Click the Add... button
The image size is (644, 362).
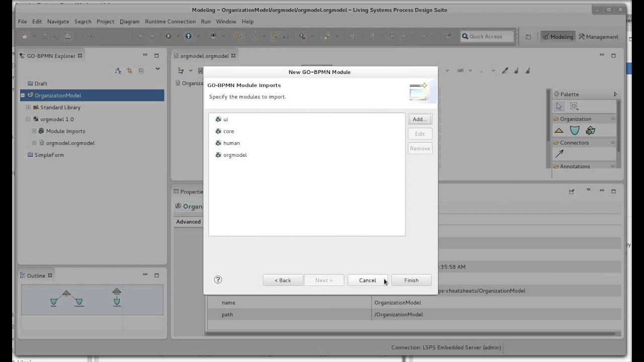tap(420, 119)
